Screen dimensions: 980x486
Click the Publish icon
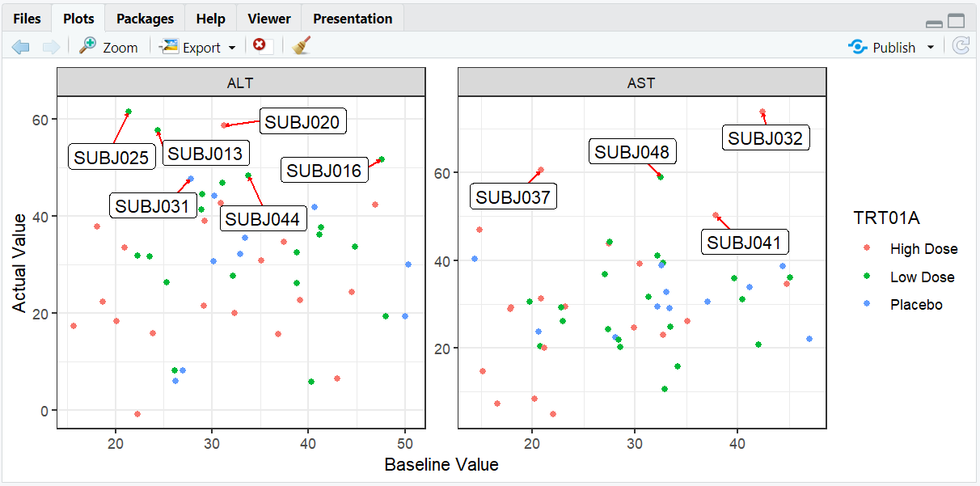857,47
